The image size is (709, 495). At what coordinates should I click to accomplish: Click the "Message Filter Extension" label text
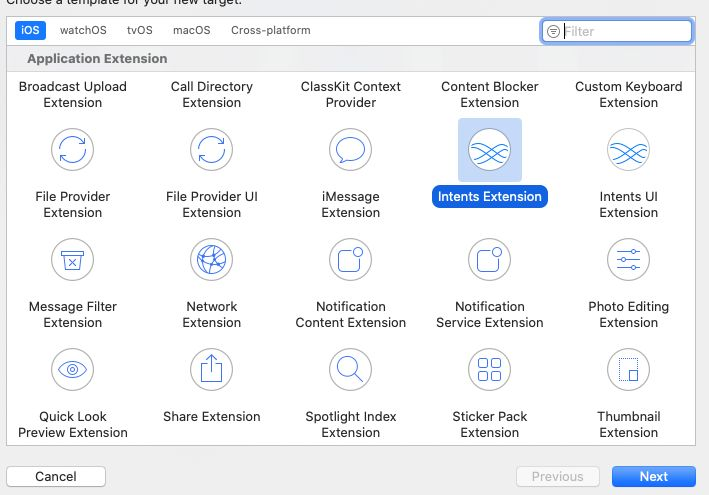(x=73, y=314)
